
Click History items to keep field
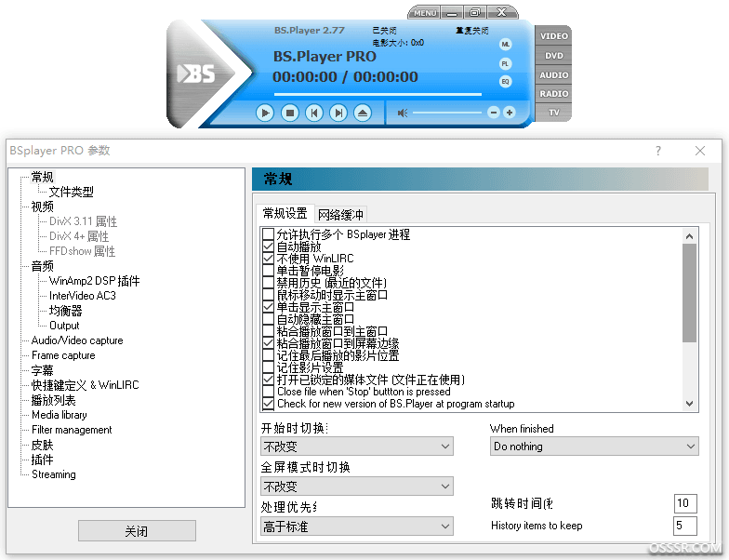pyautogui.click(x=685, y=526)
